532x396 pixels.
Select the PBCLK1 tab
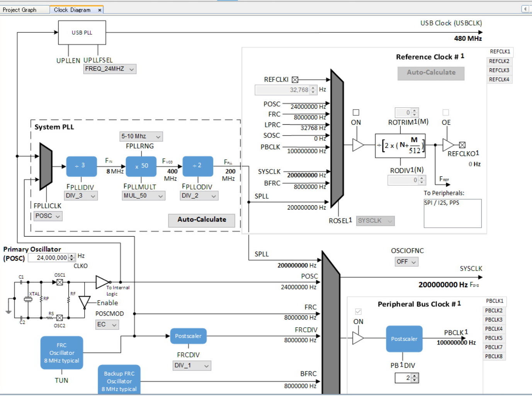[x=495, y=301]
